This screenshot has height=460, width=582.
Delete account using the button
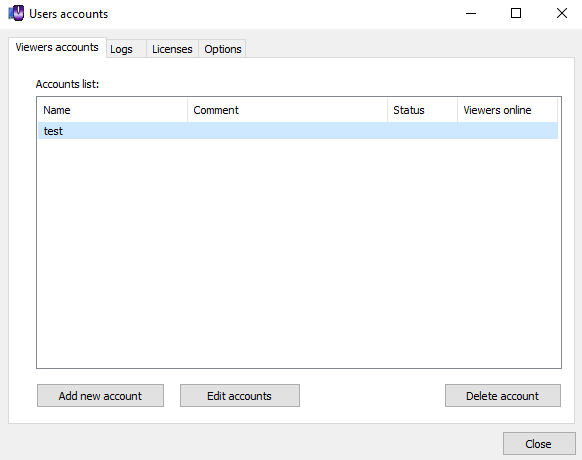[503, 396]
